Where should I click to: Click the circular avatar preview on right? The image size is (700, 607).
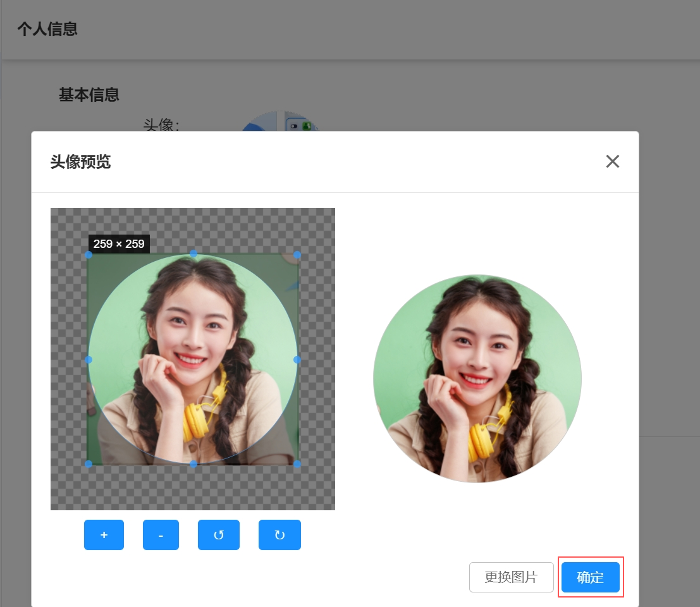tap(477, 378)
